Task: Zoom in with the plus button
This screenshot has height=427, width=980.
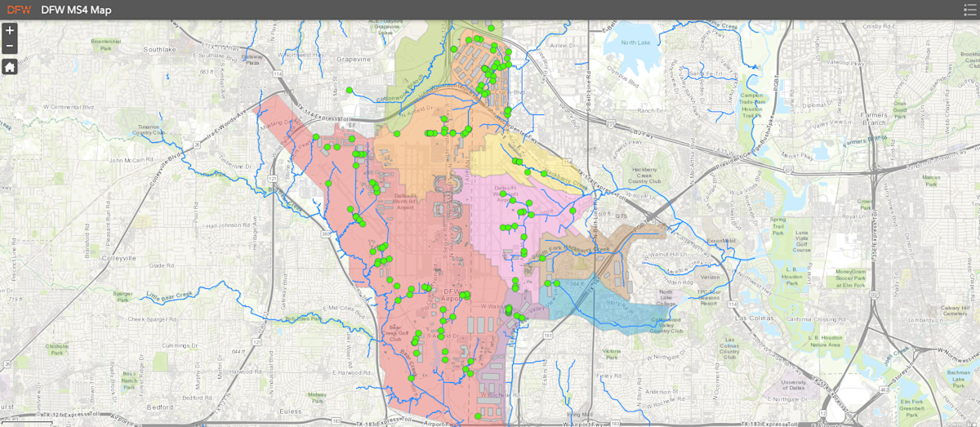Action: [x=9, y=30]
